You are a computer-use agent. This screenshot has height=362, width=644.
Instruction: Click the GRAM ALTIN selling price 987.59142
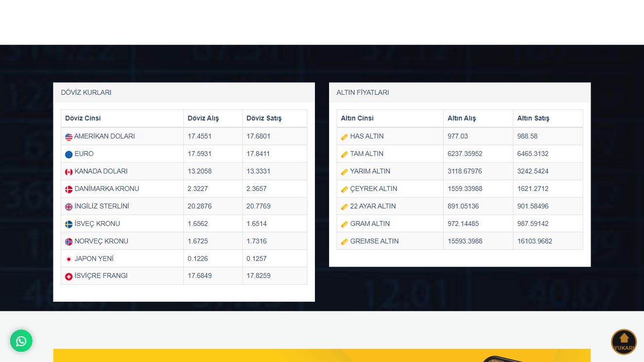click(x=533, y=224)
